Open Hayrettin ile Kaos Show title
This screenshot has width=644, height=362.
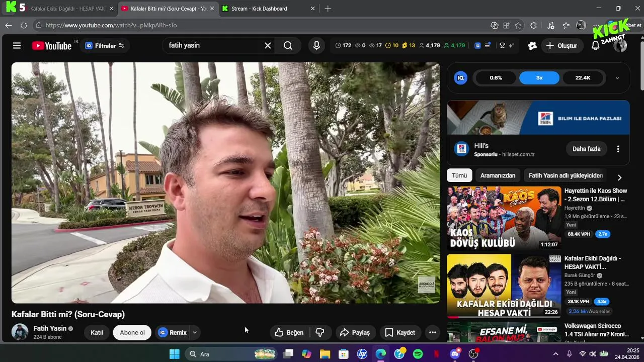click(596, 195)
